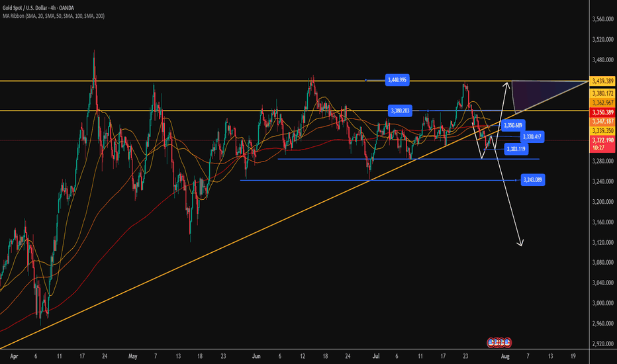Screen dimensions: 617x364
Task: Click the 3,380.172 axis price tag
Action: pyautogui.click(x=602, y=93)
